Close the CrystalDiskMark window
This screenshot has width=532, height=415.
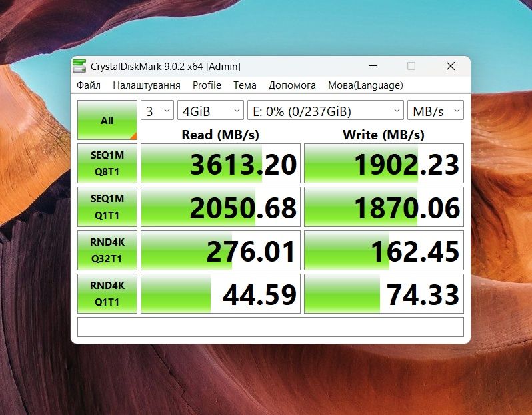pos(451,66)
